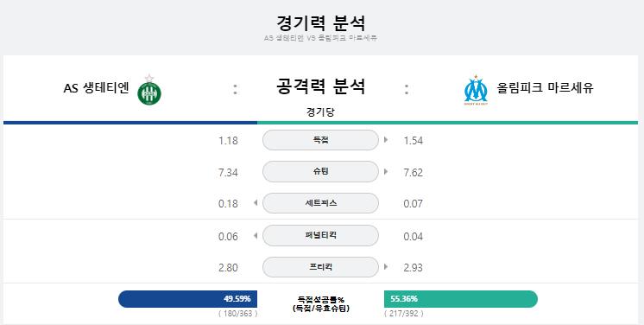
Task: Open the 올림피크 마르세유 team name
Action: [x=545, y=87]
